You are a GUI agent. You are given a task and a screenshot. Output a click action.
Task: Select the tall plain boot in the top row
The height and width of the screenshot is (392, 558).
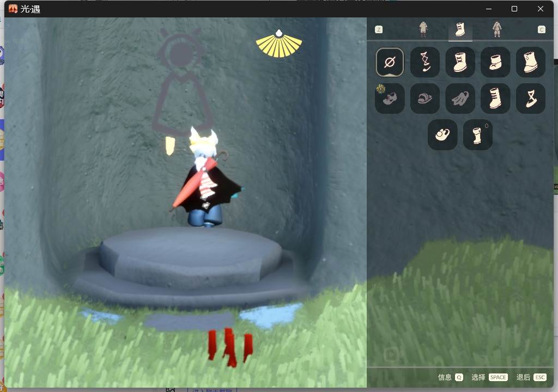click(531, 62)
